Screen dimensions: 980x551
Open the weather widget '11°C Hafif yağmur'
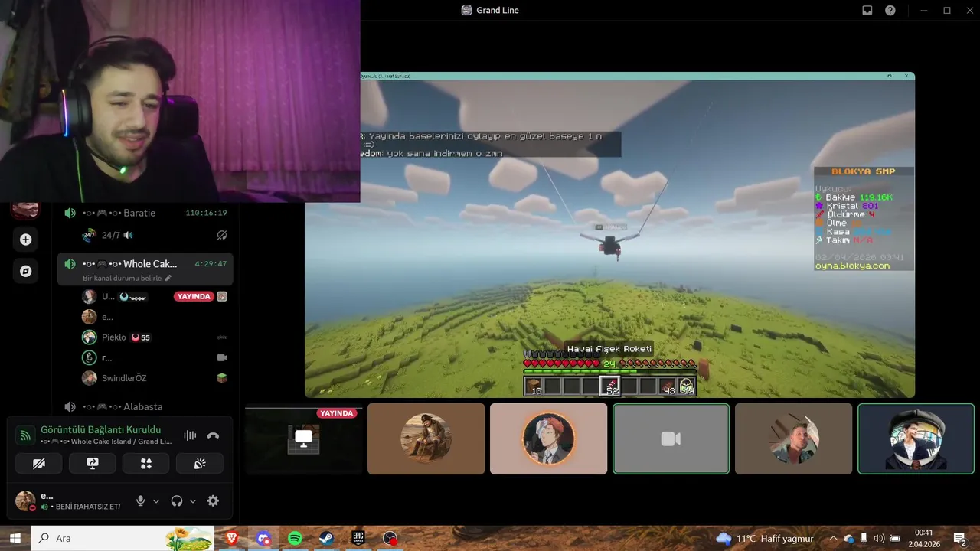(x=765, y=539)
